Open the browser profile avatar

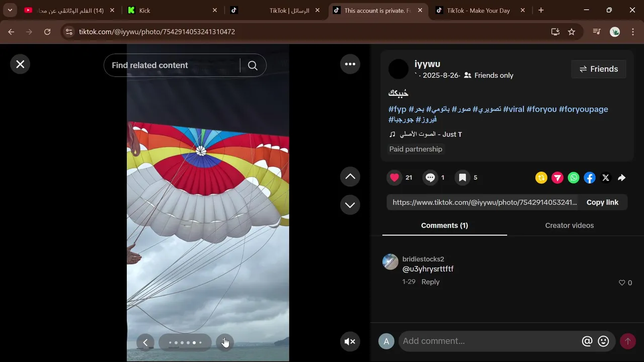coord(615,32)
